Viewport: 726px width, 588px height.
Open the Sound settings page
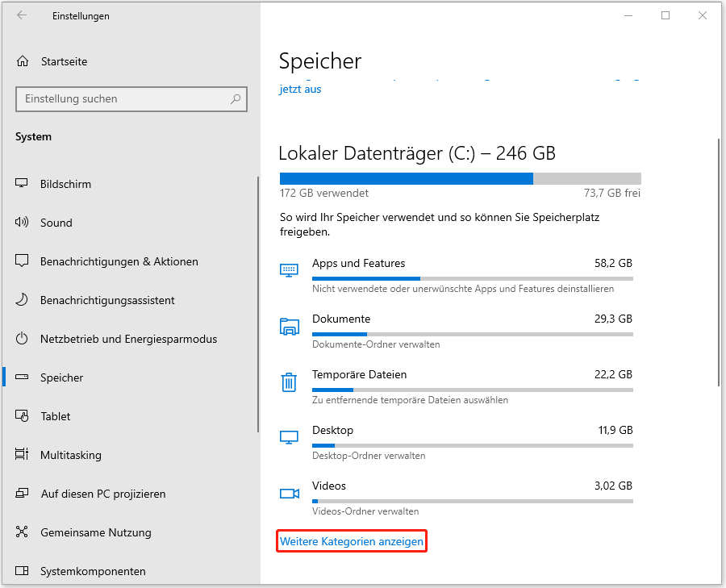point(130,223)
